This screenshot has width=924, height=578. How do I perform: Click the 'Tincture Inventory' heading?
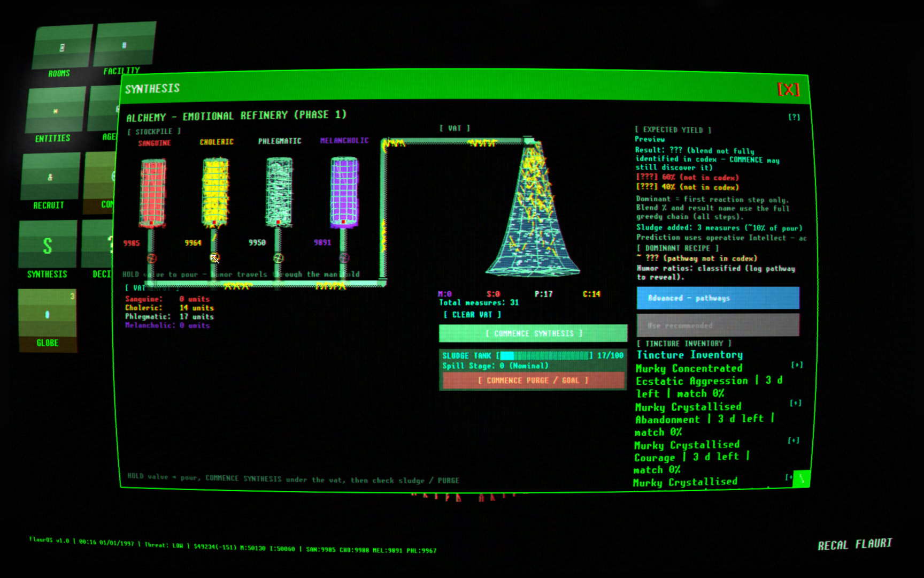690,355
